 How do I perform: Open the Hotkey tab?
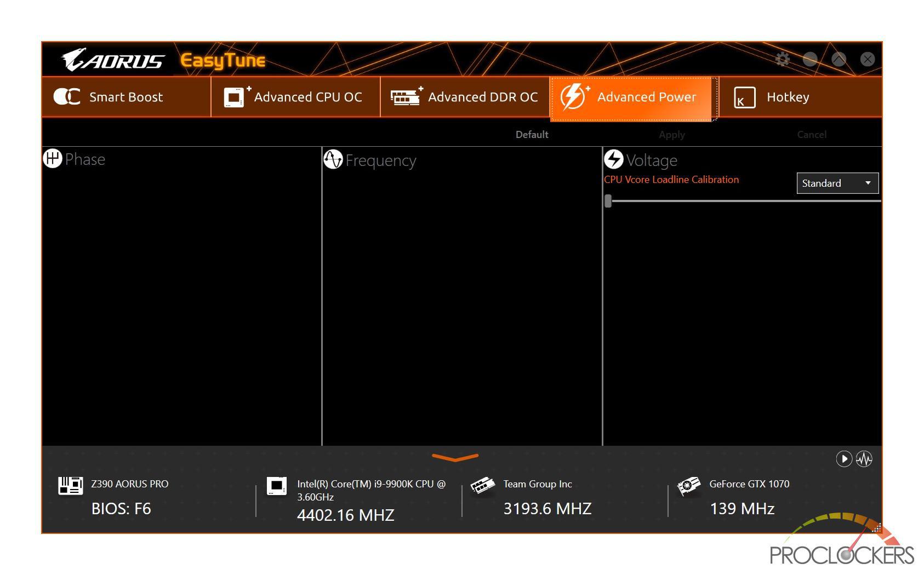tap(800, 97)
